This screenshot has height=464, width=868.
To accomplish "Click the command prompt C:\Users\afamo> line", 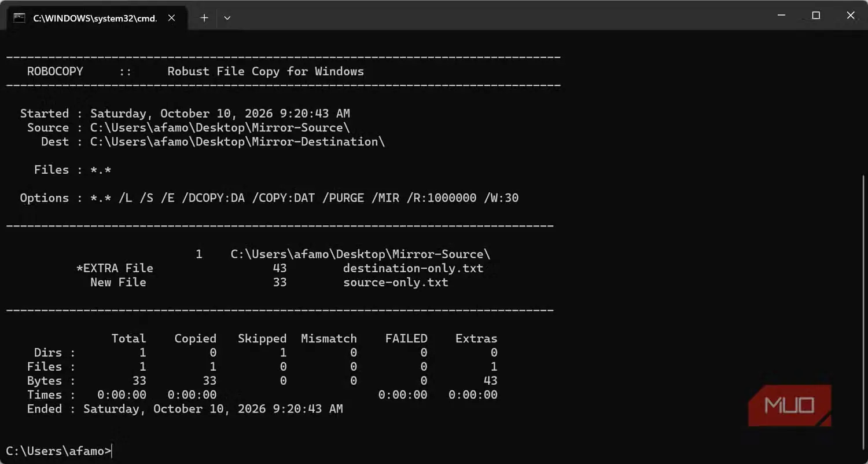I will click(58, 451).
